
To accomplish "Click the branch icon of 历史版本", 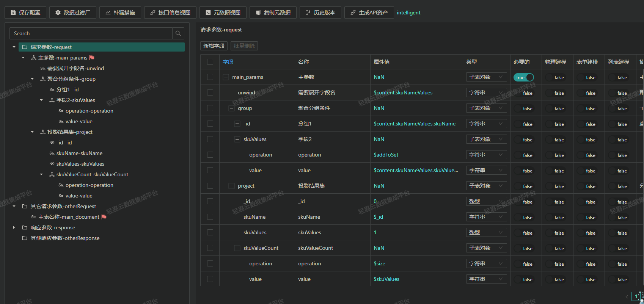I will (x=308, y=13).
